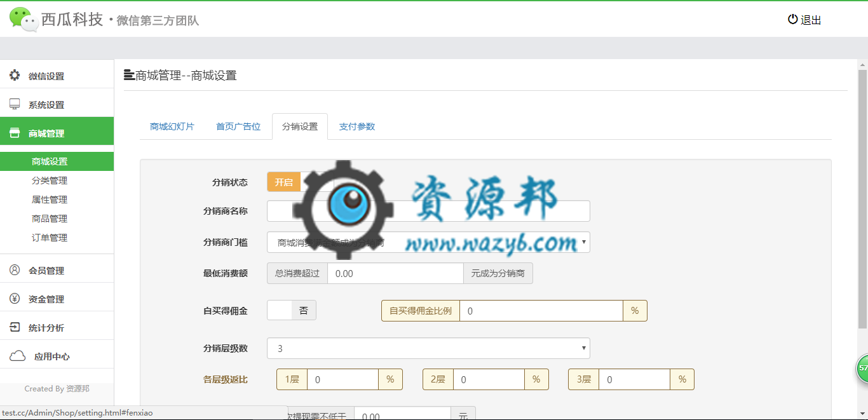Click the user icon for 会员管理

(x=15, y=270)
